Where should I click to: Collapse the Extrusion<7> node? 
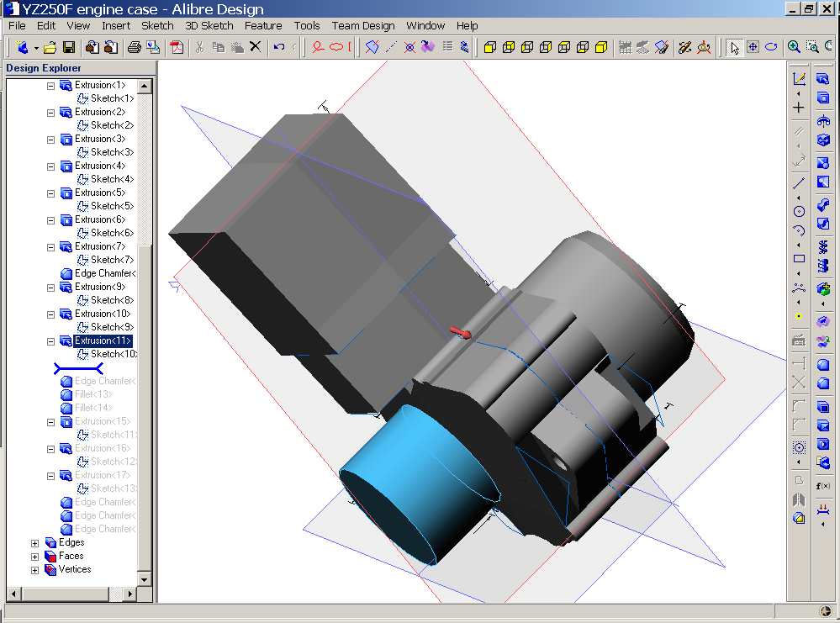click(51, 247)
